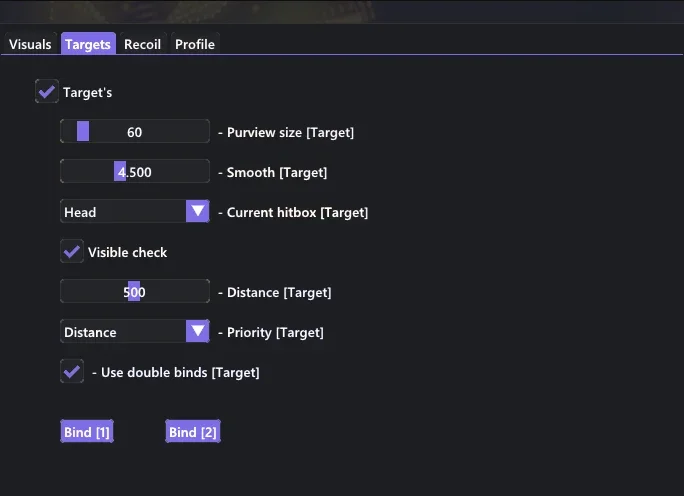The width and height of the screenshot is (684, 496).
Task: Switch to the Visuals tab
Action: [x=30, y=44]
